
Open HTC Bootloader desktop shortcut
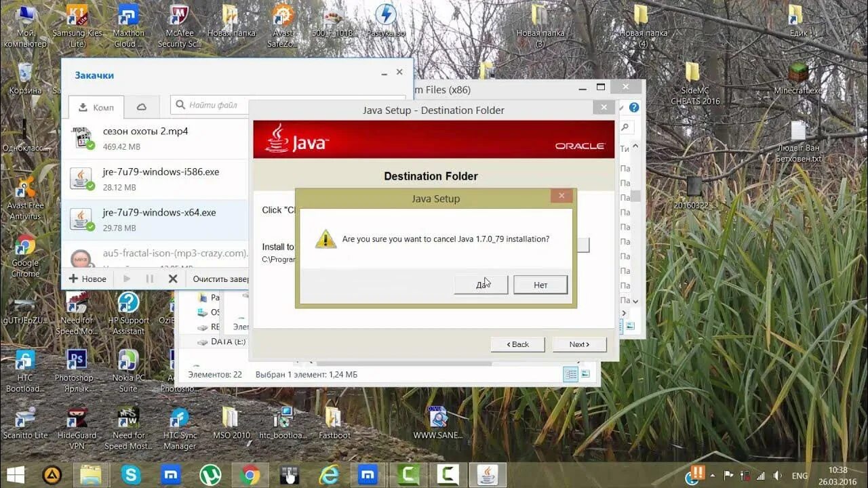[25, 371]
